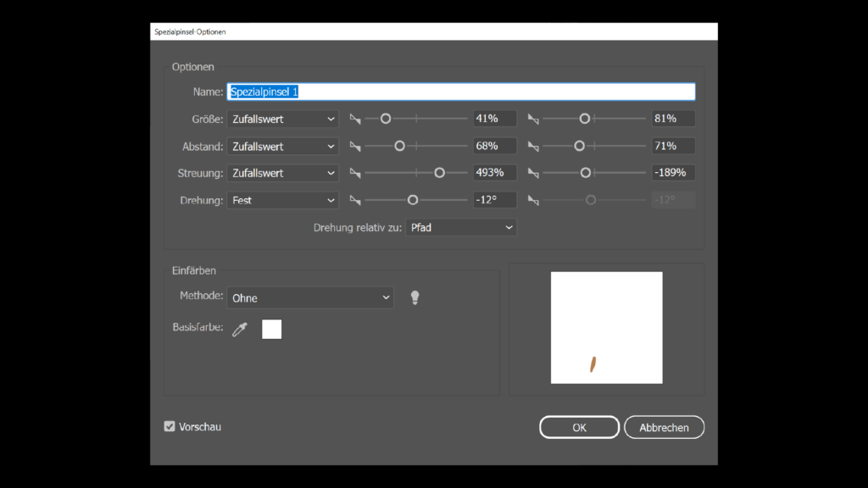Click the Spezialpinsel-Optionen title text
868x488 pixels.
pos(190,32)
